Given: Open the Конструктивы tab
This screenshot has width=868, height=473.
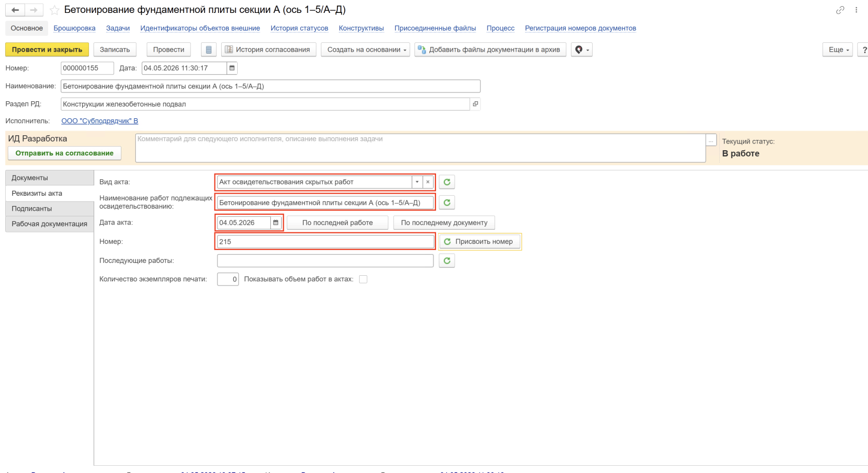Looking at the screenshot, I should point(361,28).
